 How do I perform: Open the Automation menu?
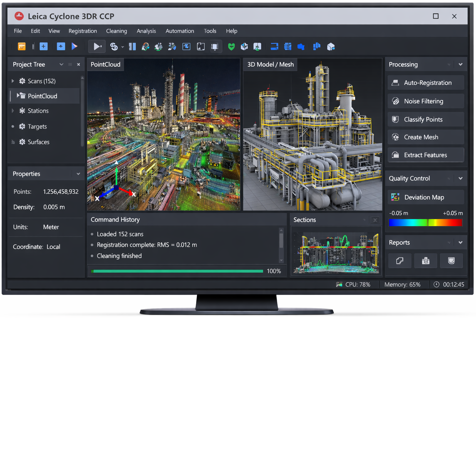point(179,31)
